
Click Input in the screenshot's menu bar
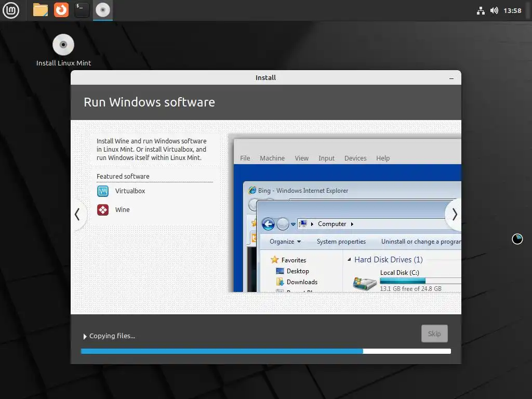[x=326, y=158]
